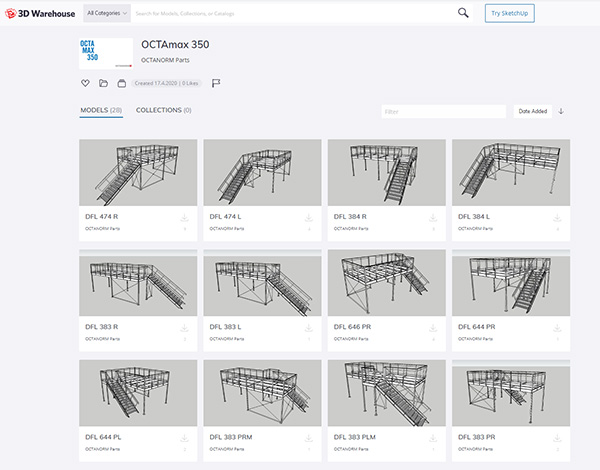This screenshot has width=600, height=470.
Task: Open the DFL 646 PR model thumbnail
Action: 386,283
